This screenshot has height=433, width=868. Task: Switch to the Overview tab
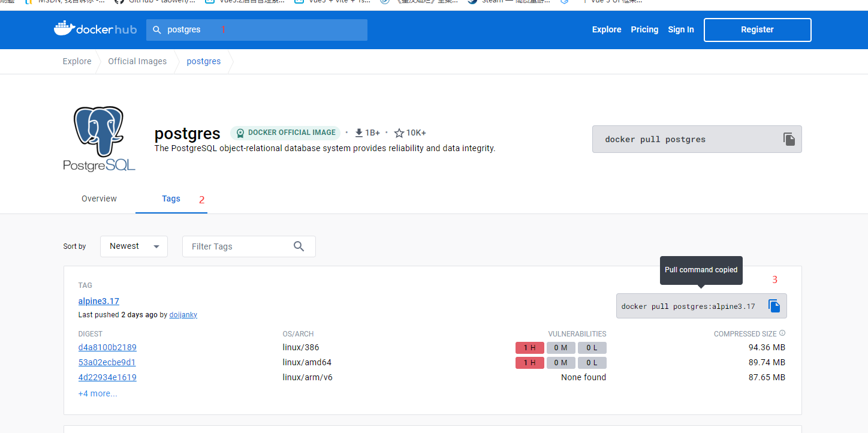pyautogui.click(x=99, y=199)
